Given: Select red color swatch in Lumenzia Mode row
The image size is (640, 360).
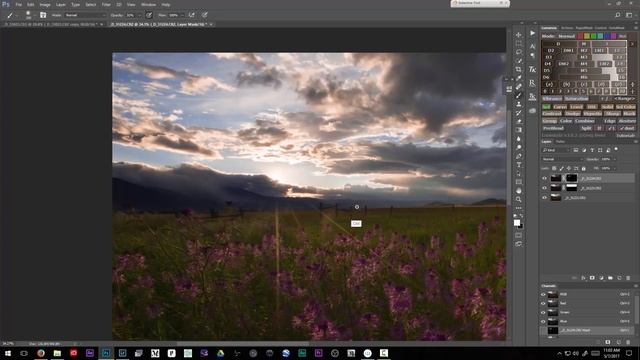Looking at the screenshot, I should pyautogui.click(x=580, y=36).
